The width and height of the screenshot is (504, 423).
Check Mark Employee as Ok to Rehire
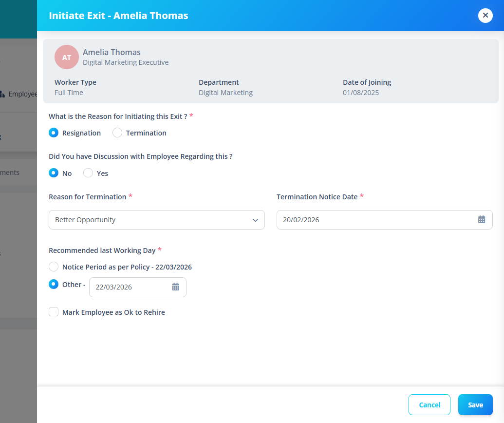tap(54, 312)
